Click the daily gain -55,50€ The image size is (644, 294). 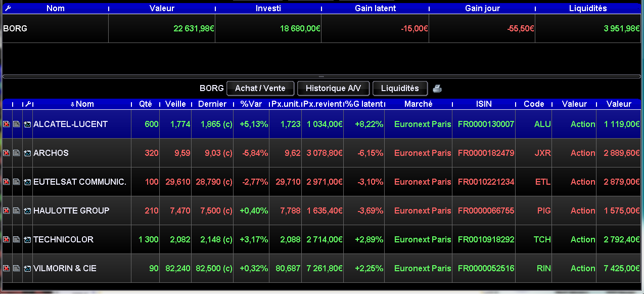(x=521, y=28)
